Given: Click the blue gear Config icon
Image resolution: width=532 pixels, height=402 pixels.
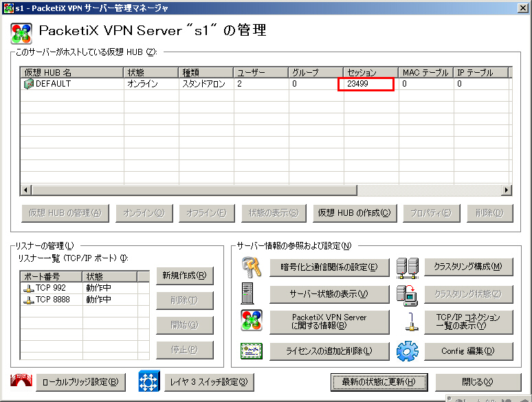Looking at the screenshot, I should pyautogui.click(x=407, y=351).
